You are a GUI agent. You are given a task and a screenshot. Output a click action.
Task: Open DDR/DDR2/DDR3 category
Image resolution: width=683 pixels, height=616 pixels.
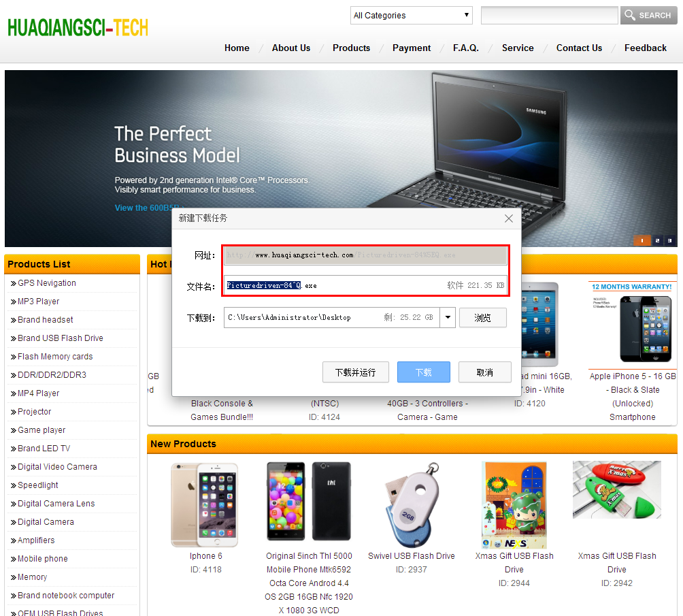[x=52, y=374]
